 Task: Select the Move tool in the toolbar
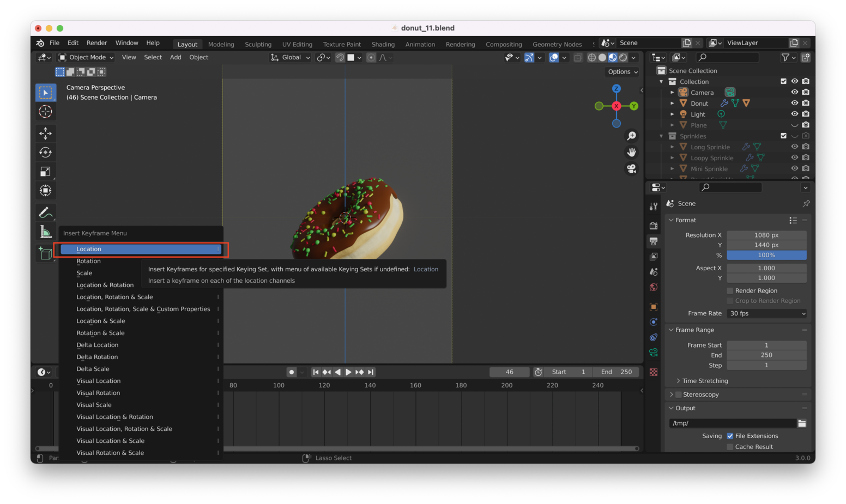click(46, 133)
